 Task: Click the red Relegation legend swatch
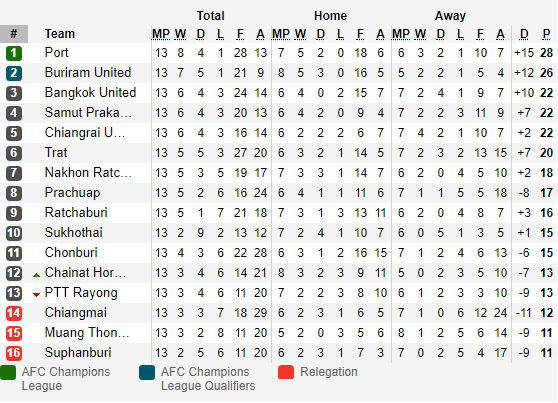point(286,372)
